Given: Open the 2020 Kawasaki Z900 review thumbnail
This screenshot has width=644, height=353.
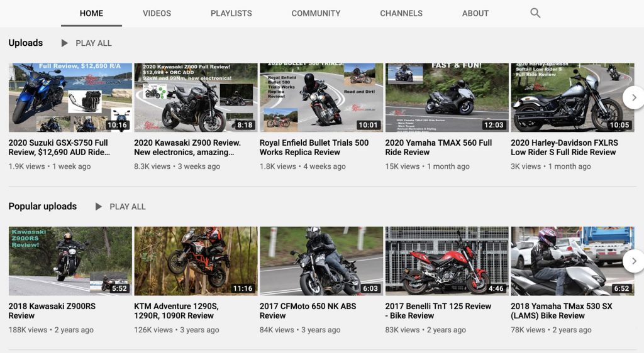Looking at the screenshot, I should click(196, 97).
